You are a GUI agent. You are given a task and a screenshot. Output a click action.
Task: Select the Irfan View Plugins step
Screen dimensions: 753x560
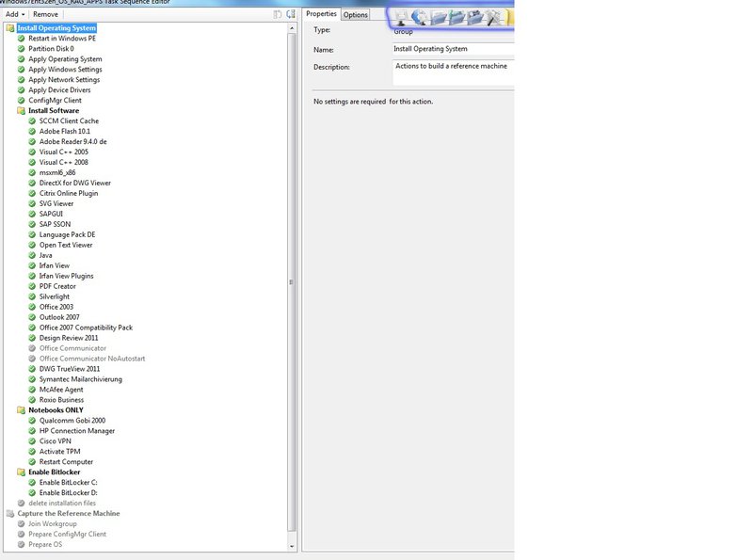(x=66, y=276)
